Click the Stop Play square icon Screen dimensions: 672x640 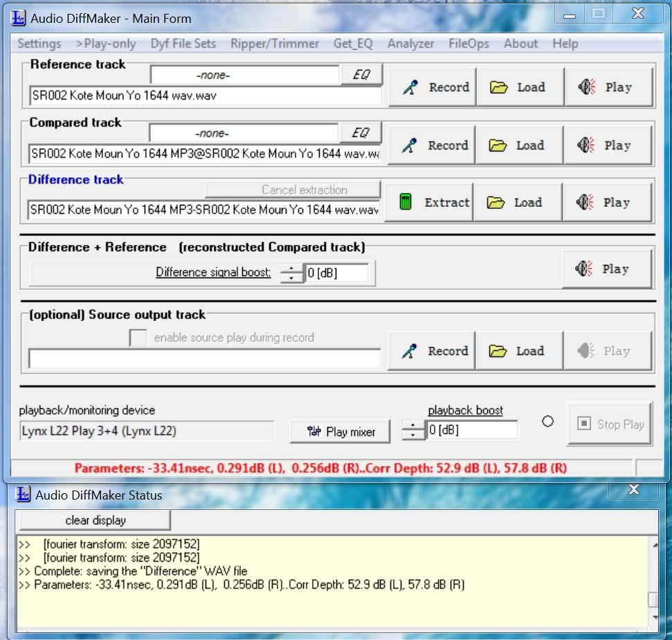pos(583,423)
